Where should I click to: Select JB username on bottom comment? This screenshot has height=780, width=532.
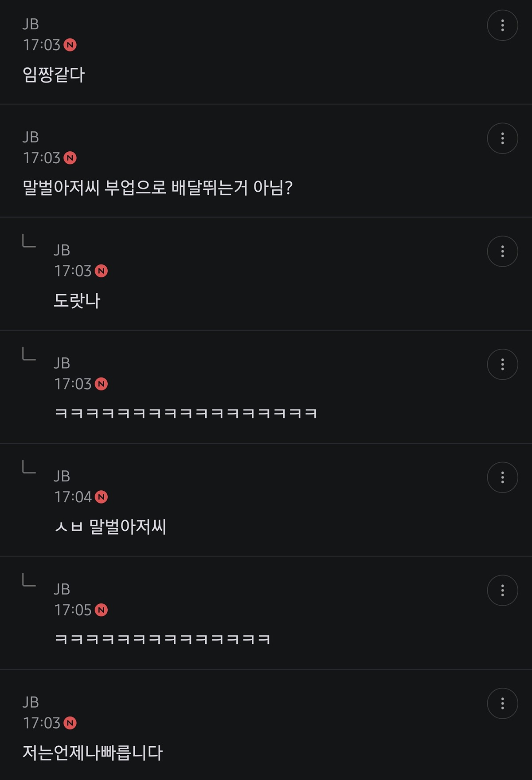point(31,702)
